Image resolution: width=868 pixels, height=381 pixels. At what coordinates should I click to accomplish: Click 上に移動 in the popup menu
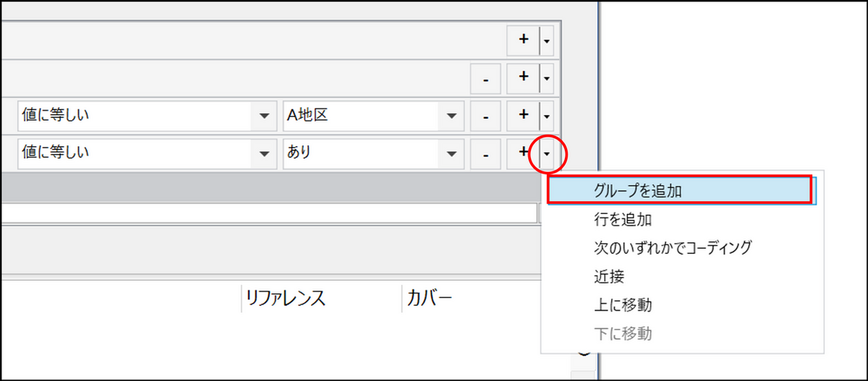(622, 305)
